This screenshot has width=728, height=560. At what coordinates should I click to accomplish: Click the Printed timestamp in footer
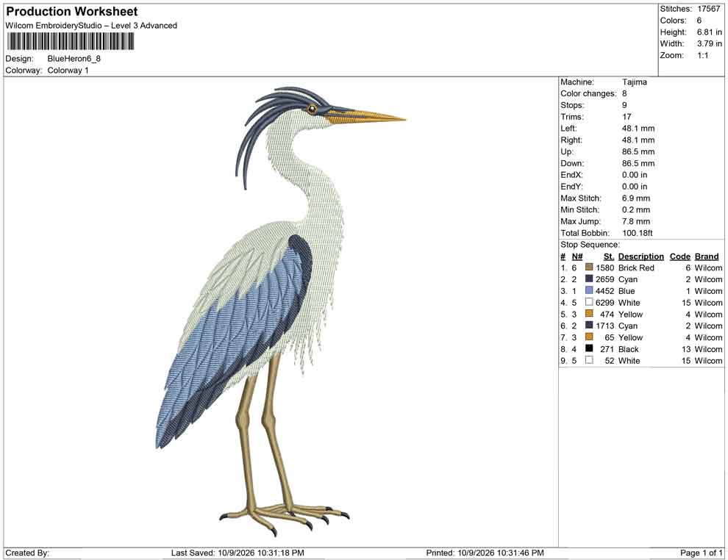[485, 553]
